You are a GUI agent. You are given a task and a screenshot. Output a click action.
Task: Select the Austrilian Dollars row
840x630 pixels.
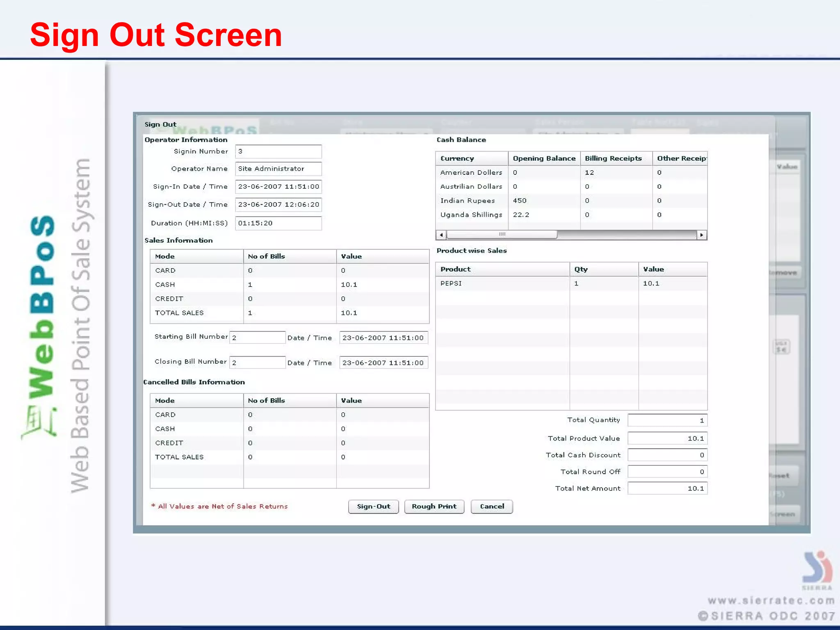pyautogui.click(x=571, y=187)
